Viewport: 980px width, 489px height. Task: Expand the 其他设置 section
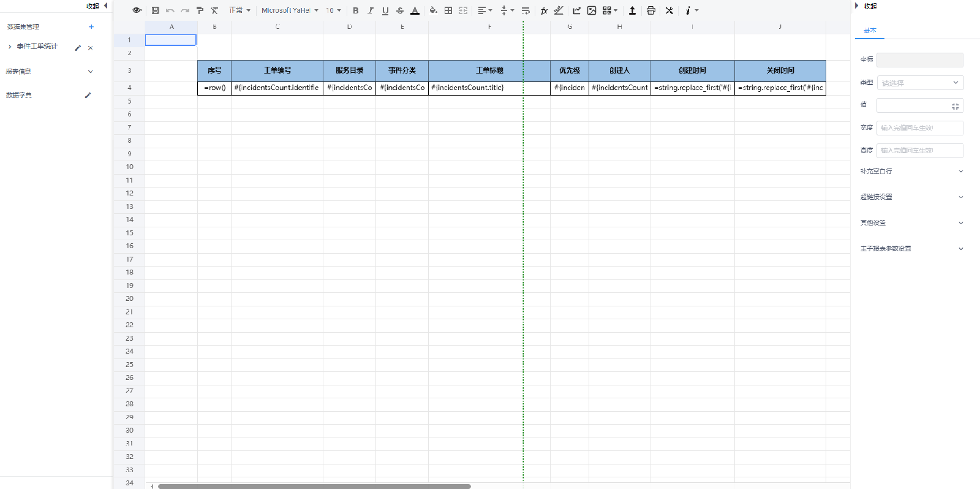[911, 222]
